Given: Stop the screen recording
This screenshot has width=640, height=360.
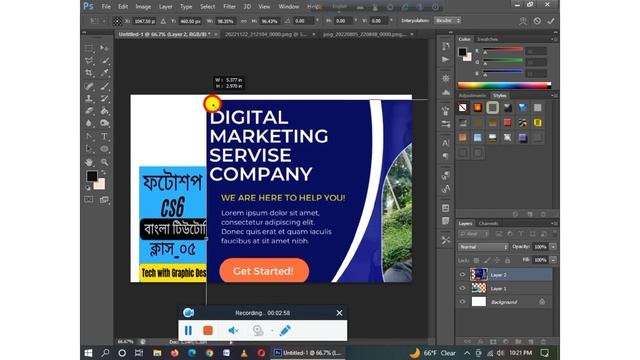Looking at the screenshot, I should click(x=208, y=330).
